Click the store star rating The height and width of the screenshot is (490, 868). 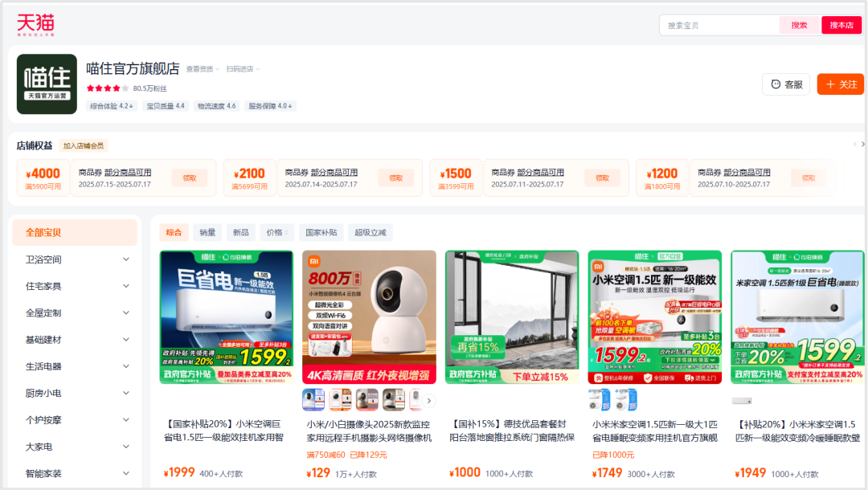[x=103, y=88]
